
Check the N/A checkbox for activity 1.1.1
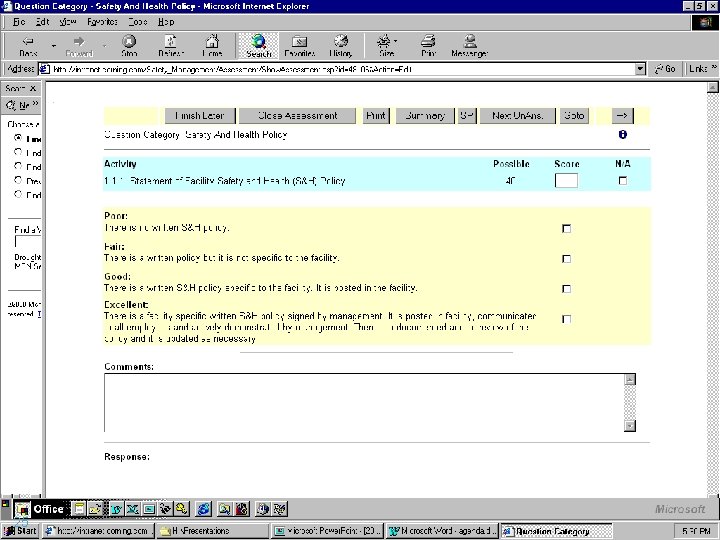pos(623,181)
